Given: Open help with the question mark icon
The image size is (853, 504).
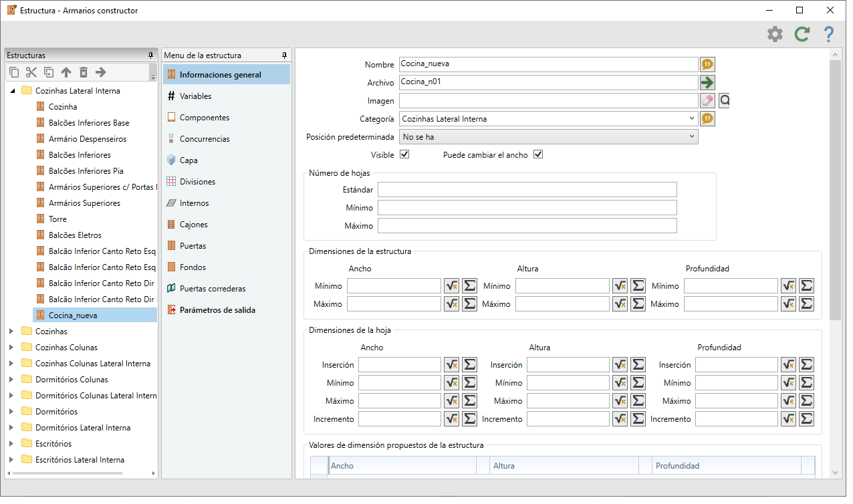Looking at the screenshot, I should (829, 35).
